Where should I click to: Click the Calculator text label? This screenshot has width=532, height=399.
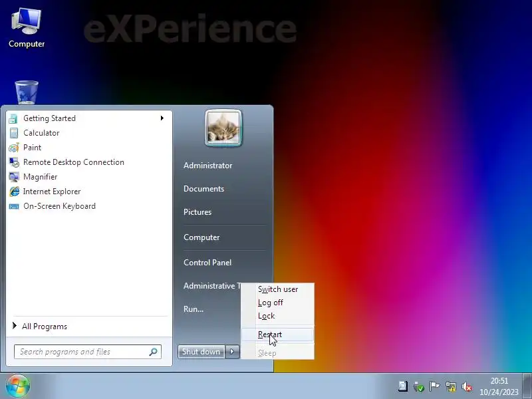(41, 133)
